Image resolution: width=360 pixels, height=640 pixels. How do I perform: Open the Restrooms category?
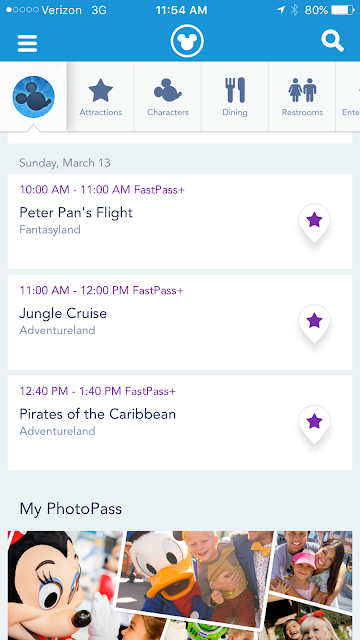[x=302, y=97]
